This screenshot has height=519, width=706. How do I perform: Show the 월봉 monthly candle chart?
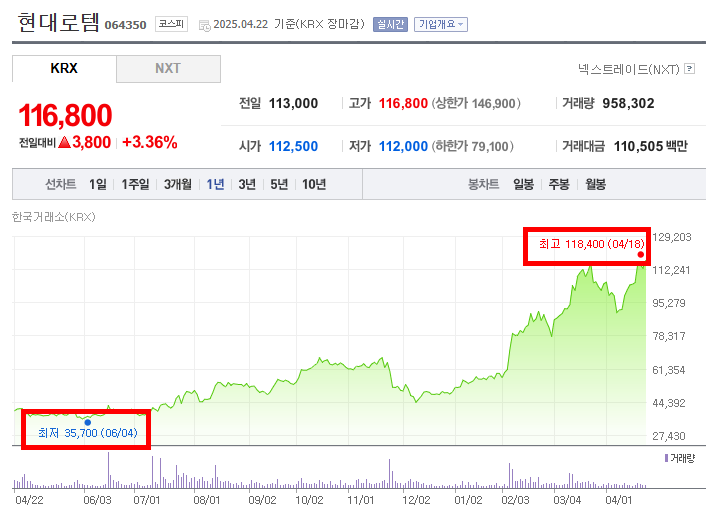click(x=595, y=184)
